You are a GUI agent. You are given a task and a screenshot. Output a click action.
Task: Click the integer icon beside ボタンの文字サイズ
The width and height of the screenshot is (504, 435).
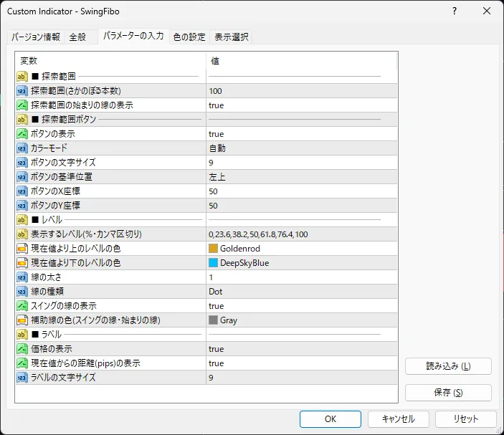[x=22, y=163]
